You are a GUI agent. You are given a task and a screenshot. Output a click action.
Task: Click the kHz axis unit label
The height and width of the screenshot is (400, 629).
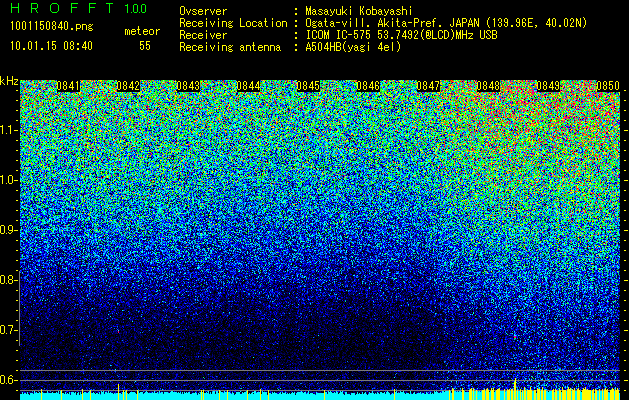point(9,81)
